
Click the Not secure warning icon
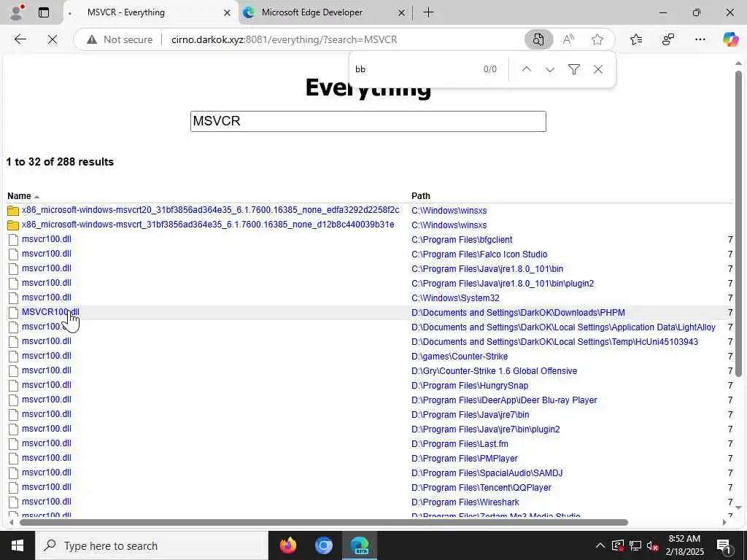coord(92,39)
